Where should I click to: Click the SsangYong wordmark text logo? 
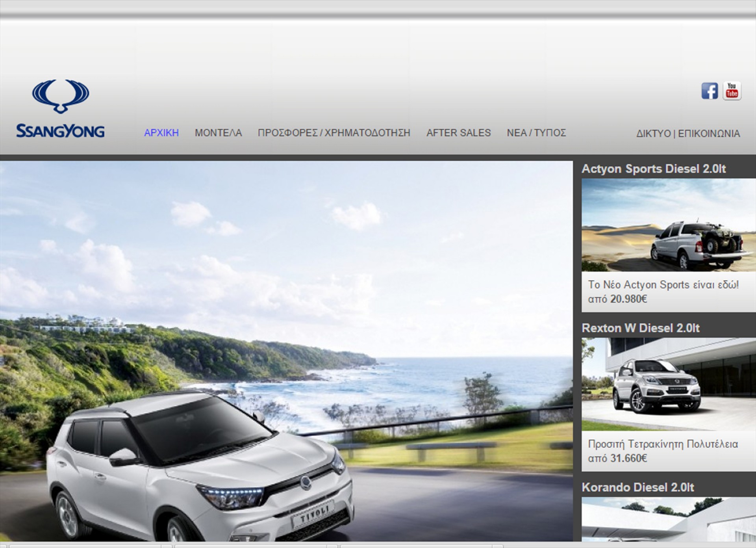click(x=60, y=131)
